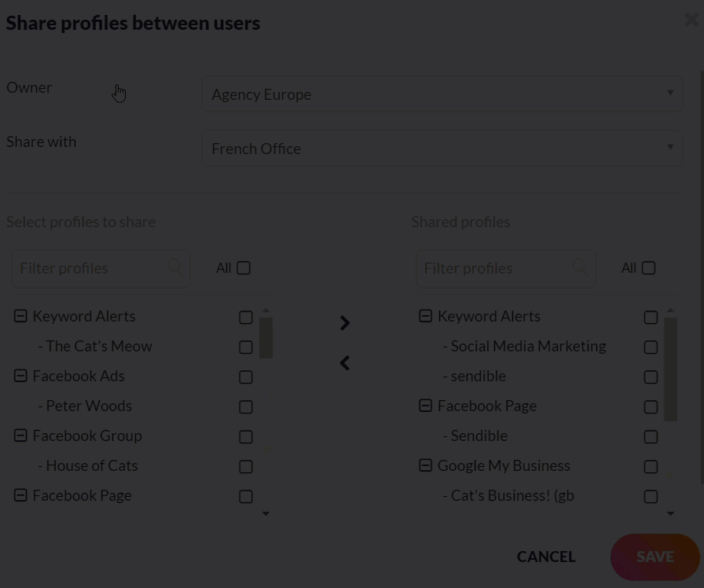The height and width of the screenshot is (588, 704).
Task: Click the CANCEL button
Action: 546,557
